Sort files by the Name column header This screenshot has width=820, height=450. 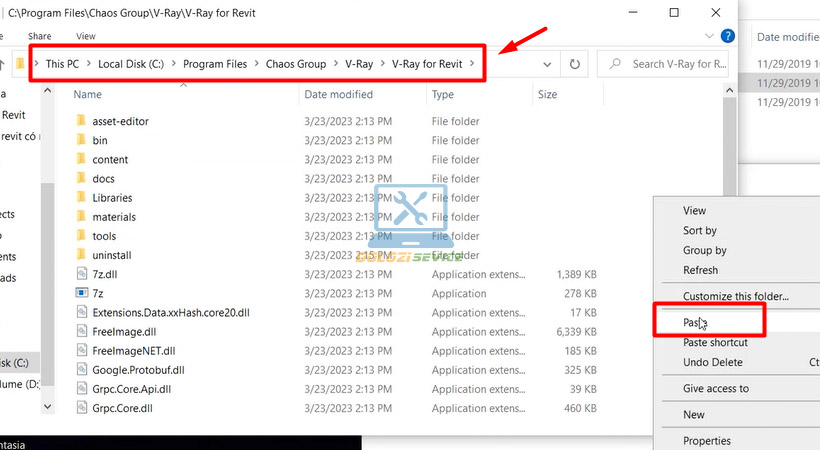(x=88, y=95)
